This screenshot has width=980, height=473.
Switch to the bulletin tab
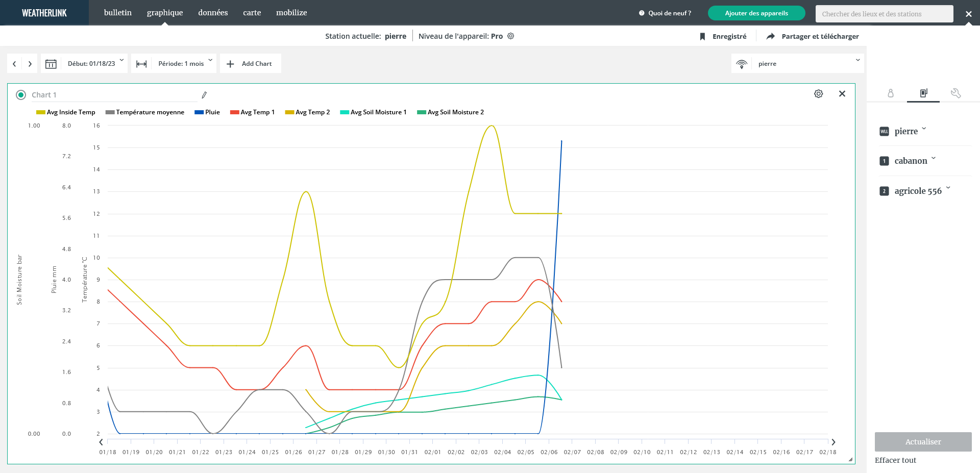(x=117, y=13)
